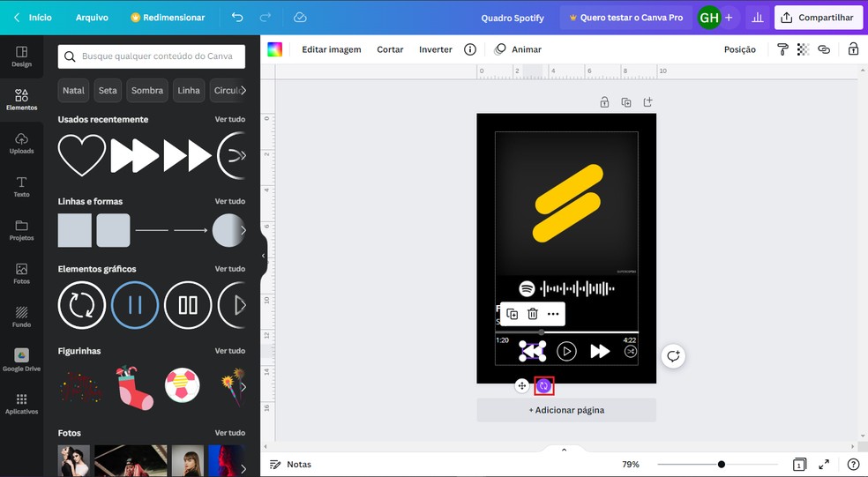Open Redimensionar option
This screenshot has width=868, height=477.
168,17
